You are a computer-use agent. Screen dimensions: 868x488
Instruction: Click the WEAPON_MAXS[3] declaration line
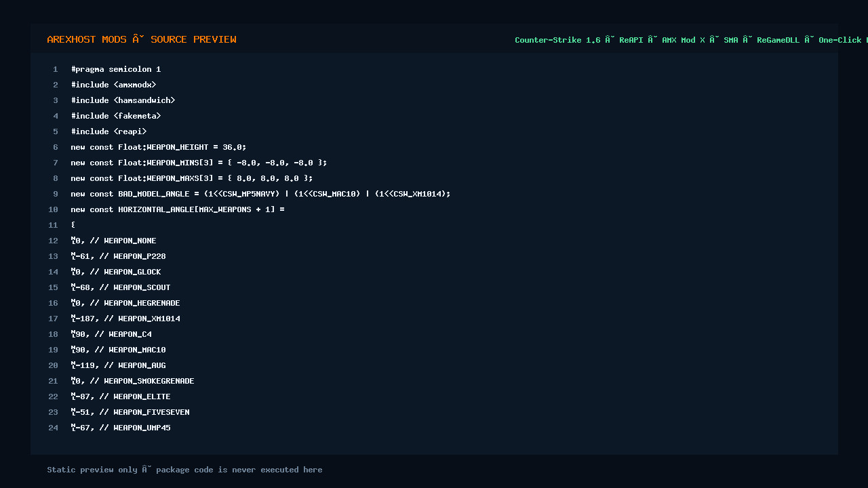pos(192,178)
